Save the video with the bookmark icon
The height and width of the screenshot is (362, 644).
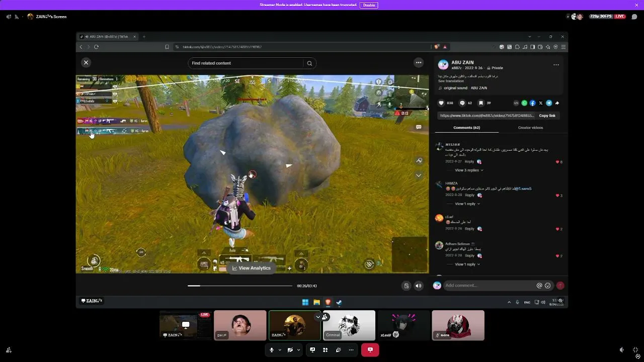(481, 103)
